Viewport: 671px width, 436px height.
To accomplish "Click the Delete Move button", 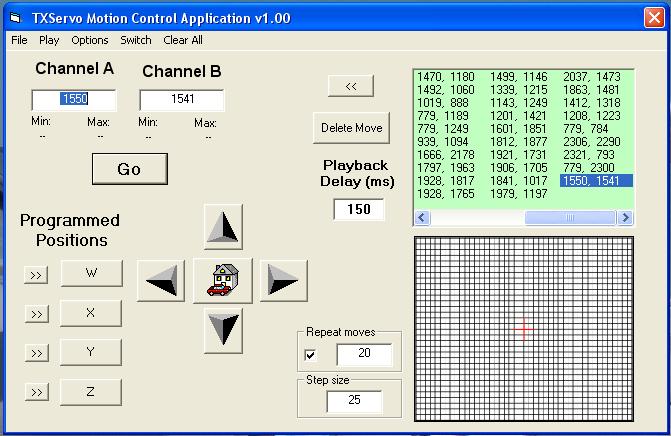I will (x=350, y=128).
